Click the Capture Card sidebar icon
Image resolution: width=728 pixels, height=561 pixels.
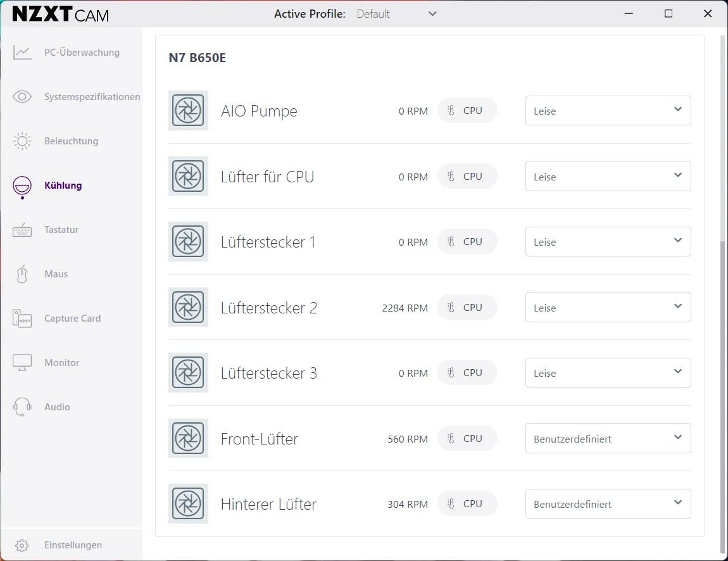pos(22,318)
